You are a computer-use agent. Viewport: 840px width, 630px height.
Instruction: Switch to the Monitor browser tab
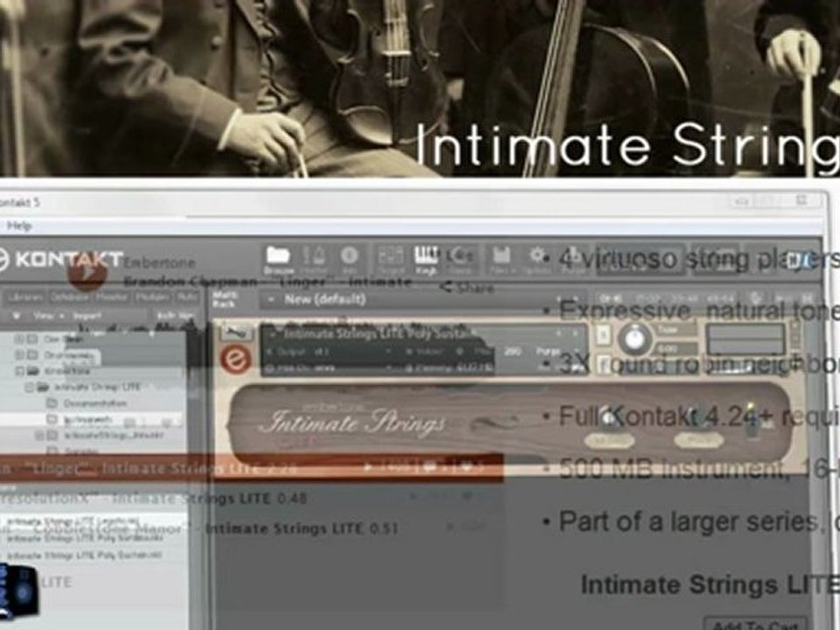[111, 297]
